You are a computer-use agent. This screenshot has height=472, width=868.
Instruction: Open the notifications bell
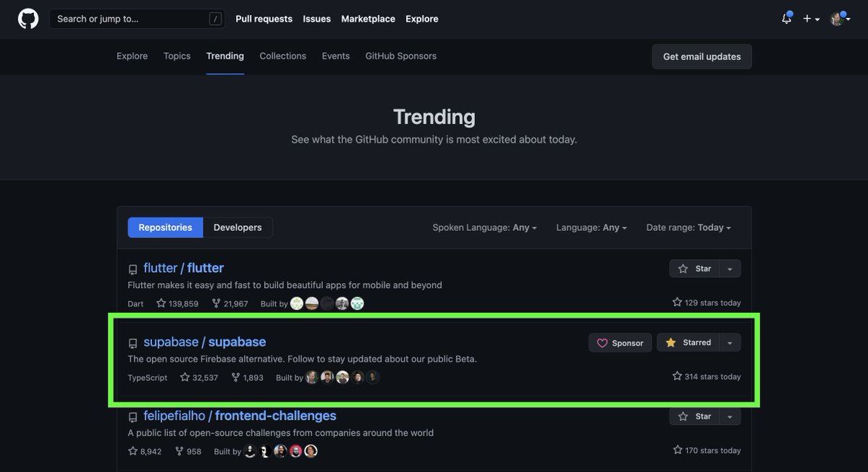point(787,18)
